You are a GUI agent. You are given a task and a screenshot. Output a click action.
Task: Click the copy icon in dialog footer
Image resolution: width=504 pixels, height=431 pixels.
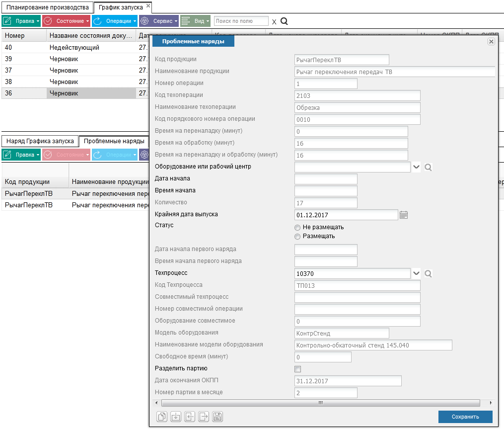(162, 417)
